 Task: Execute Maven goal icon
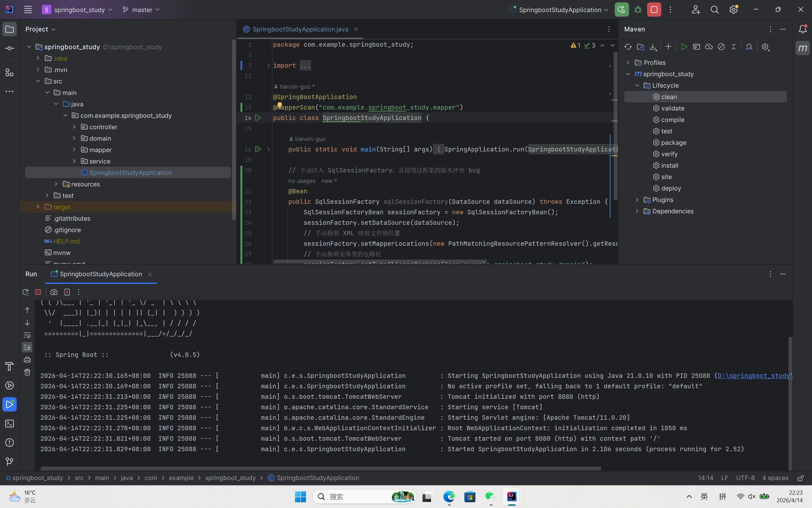point(697,47)
